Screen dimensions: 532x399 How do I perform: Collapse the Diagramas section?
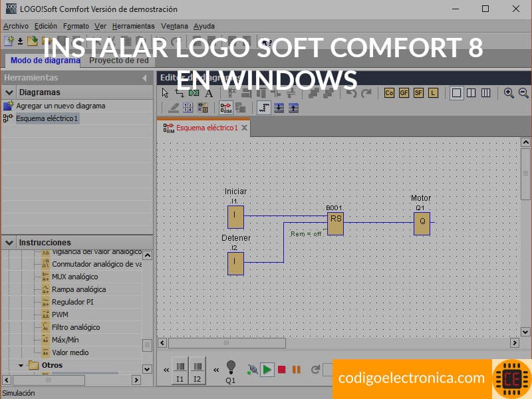pos(9,92)
